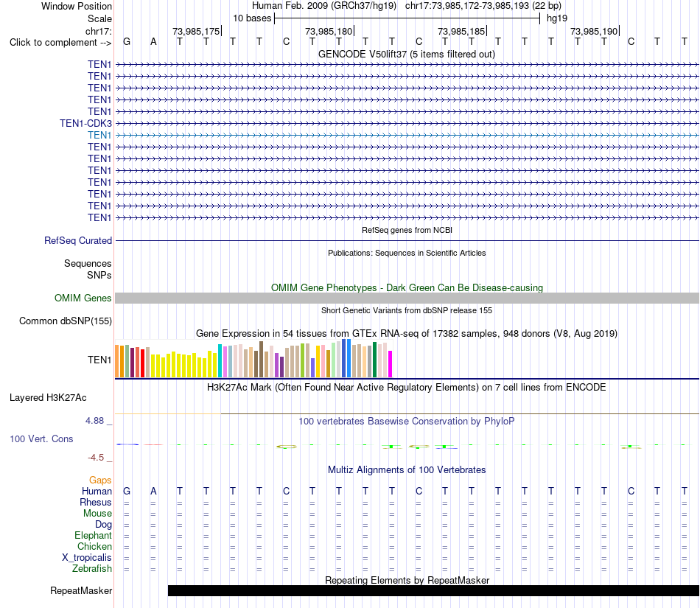Click the cyan bar in GTEx expression chart
This screenshot has width=700, height=608.
click(220, 361)
